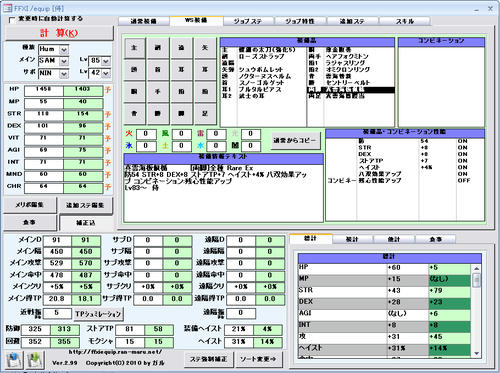Click the orange 予 mark beside VIT
This screenshot has height=373, width=500.
tap(108, 139)
